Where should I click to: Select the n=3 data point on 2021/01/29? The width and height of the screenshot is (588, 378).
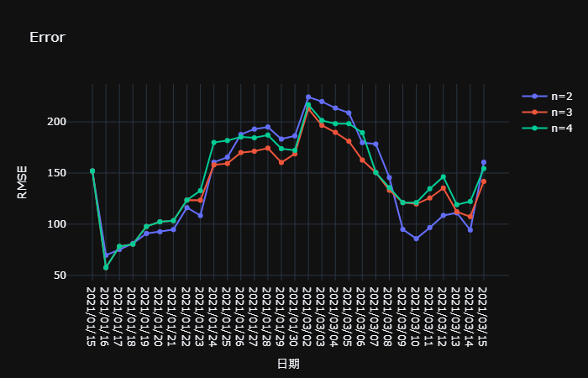click(x=281, y=162)
